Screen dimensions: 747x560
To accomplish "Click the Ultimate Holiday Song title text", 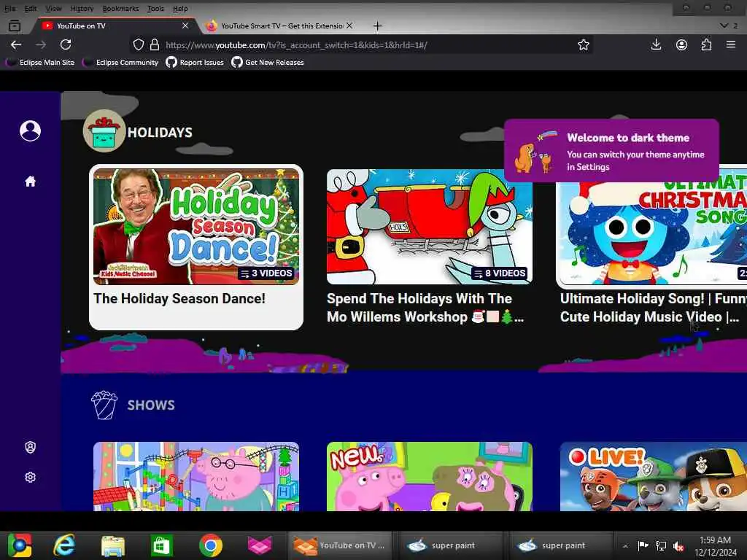I will coord(653,308).
